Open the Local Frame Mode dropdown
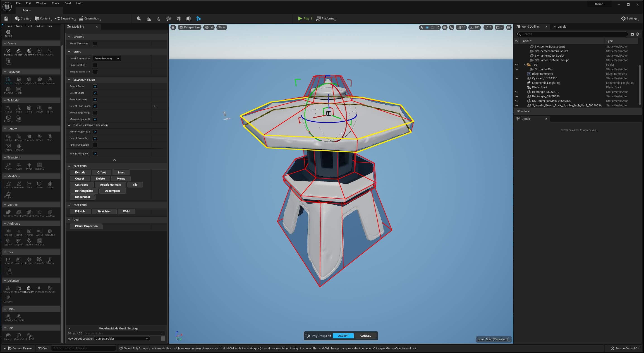The height and width of the screenshot is (353, 644). 107,58
